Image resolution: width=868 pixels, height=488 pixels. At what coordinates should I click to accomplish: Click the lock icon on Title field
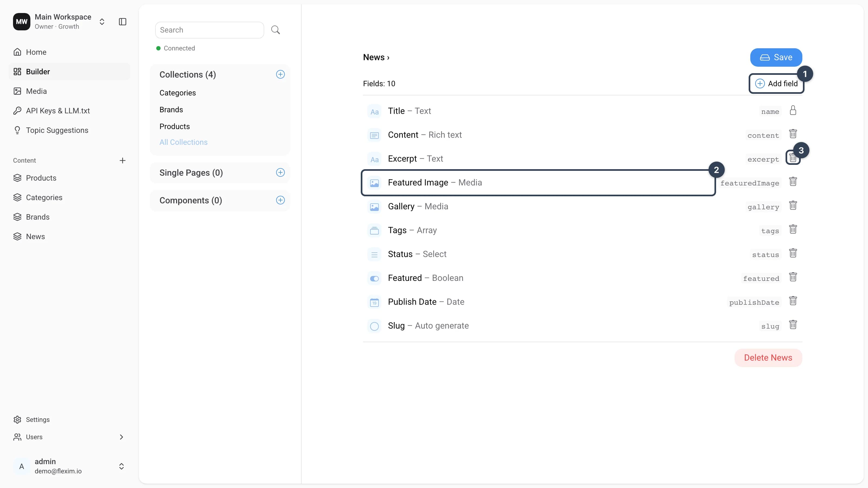tap(793, 110)
